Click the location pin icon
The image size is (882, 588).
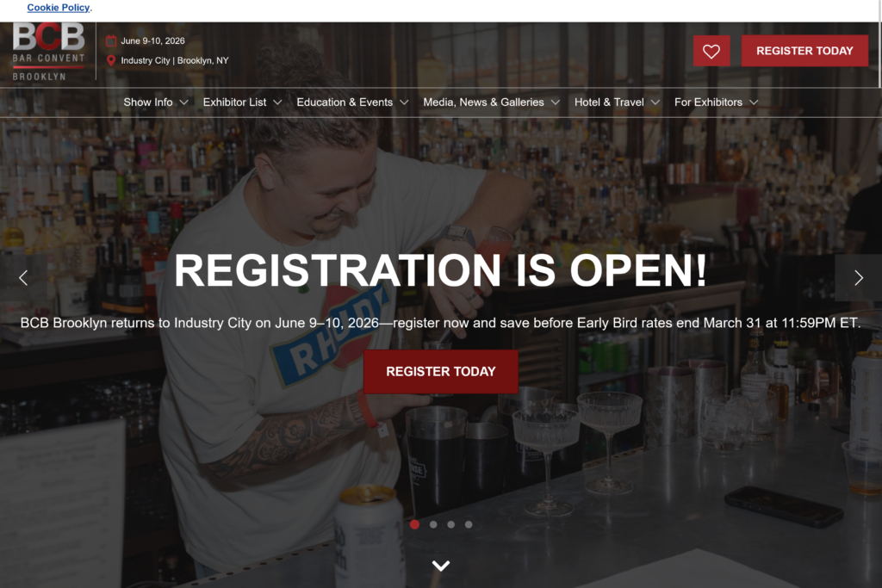pyautogui.click(x=111, y=61)
